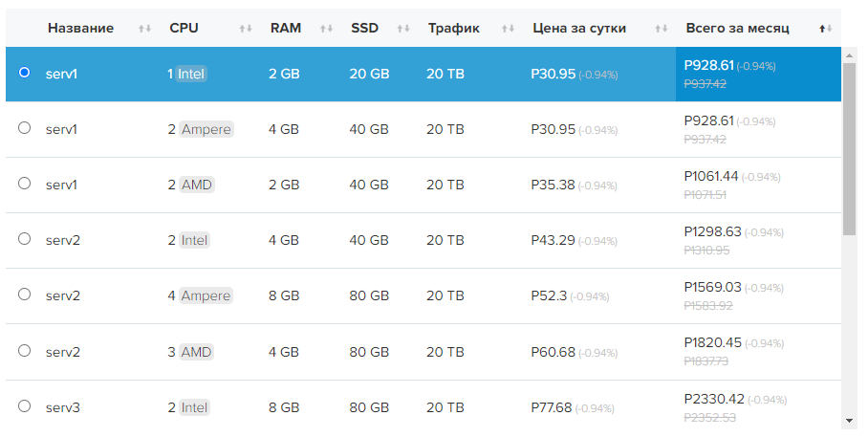Click the CPU column sort arrows

246,29
